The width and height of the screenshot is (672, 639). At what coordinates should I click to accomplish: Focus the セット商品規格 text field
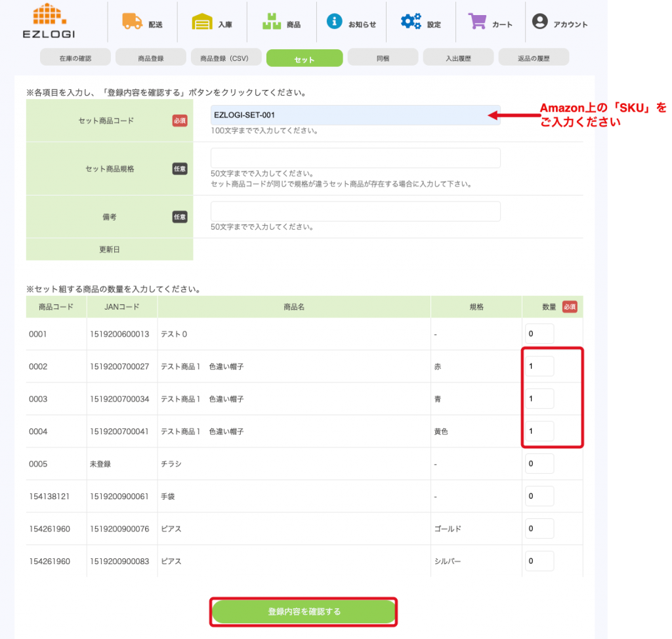click(x=355, y=158)
